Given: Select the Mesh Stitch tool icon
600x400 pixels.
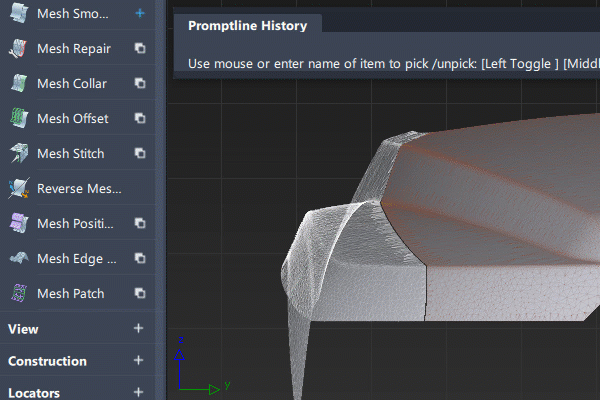Looking at the screenshot, I should coord(19,153).
